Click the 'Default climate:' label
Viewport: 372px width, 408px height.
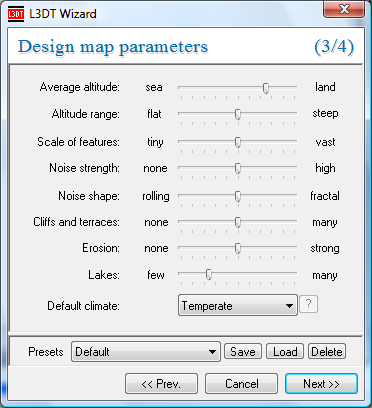(83, 306)
